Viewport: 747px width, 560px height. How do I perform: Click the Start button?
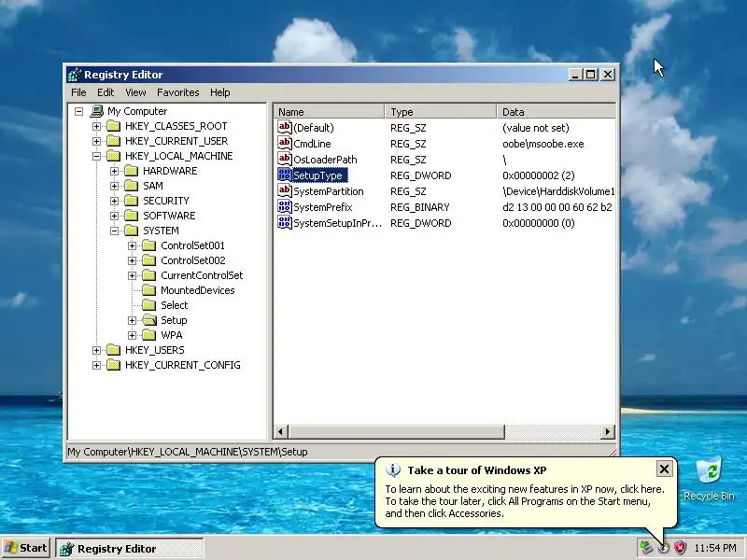[x=26, y=548]
